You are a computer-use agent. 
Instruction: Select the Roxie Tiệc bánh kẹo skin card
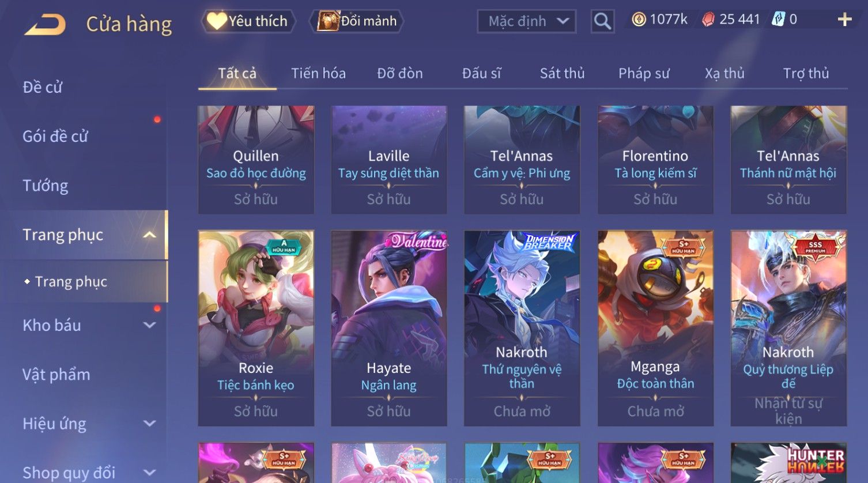point(256,328)
